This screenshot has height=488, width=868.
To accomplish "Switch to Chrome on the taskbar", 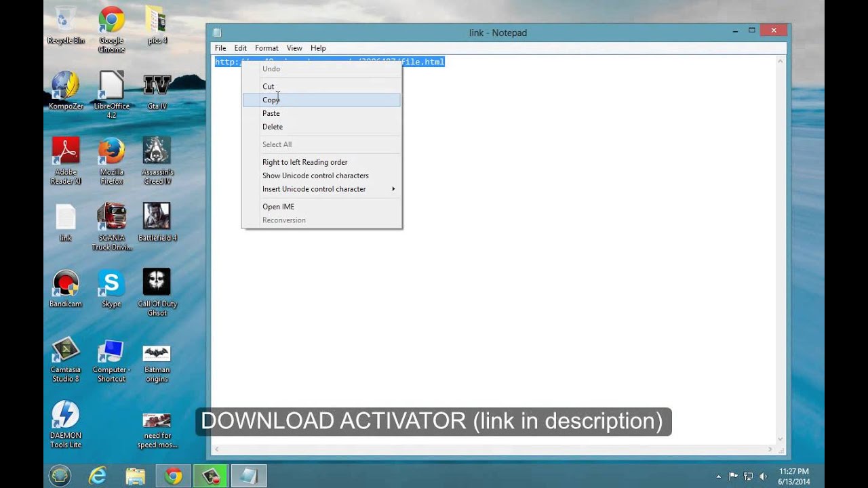I will [174, 476].
